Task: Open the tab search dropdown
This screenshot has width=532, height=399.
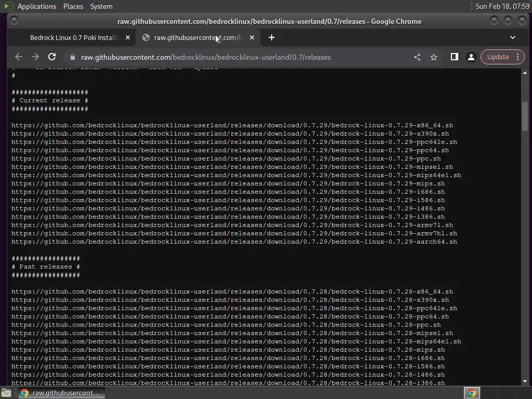Action: (x=513, y=37)
